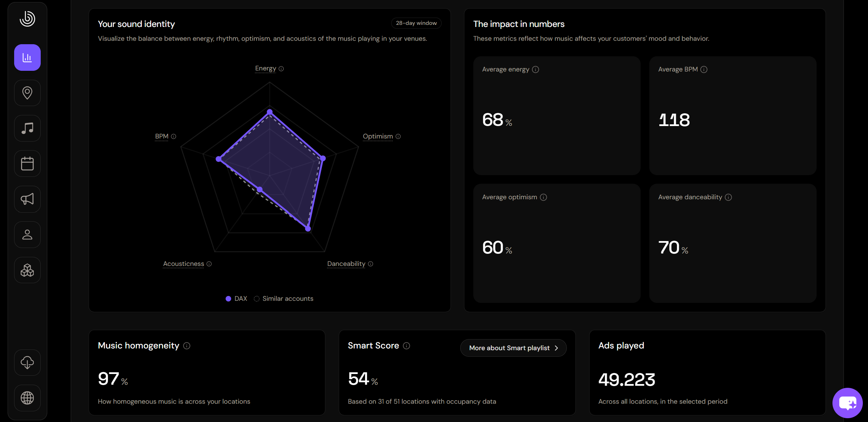
Task: Toggle Similar accounts series in legend
Action: [x=284, y=299]
